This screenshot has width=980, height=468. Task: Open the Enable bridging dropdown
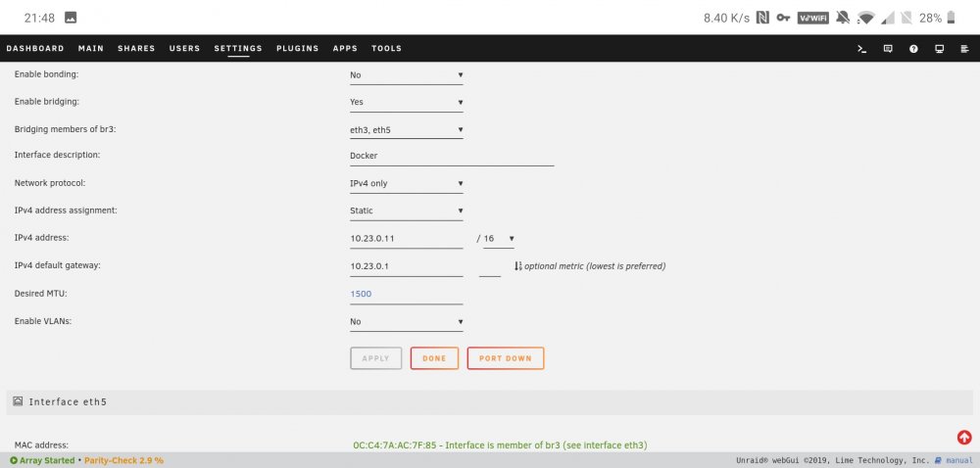pos(407,103)
